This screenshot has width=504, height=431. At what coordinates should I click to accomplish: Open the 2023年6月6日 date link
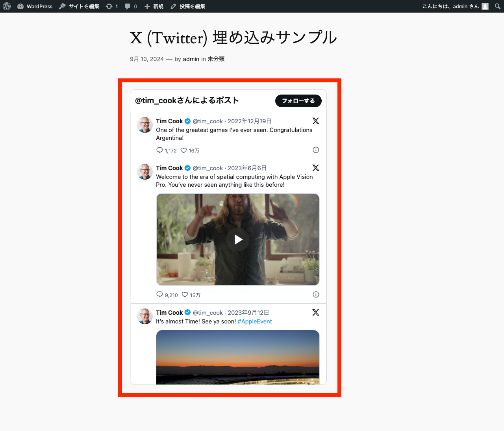click(247, 168)
